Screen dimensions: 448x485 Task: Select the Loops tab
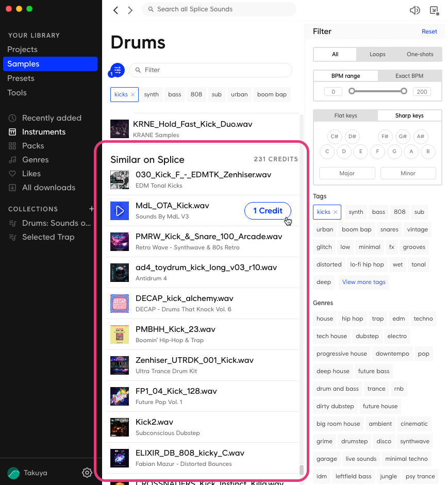pos(377,54)
